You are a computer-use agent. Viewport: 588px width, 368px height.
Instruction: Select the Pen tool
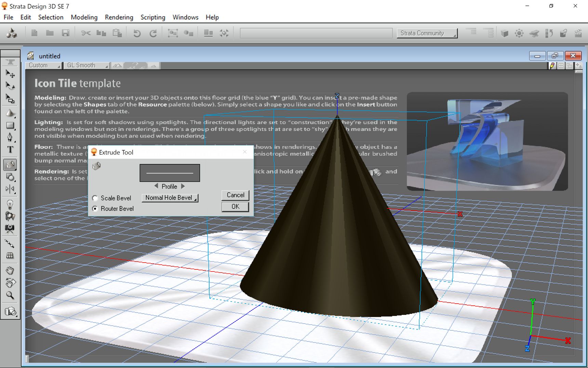click(x=10, y=137)
